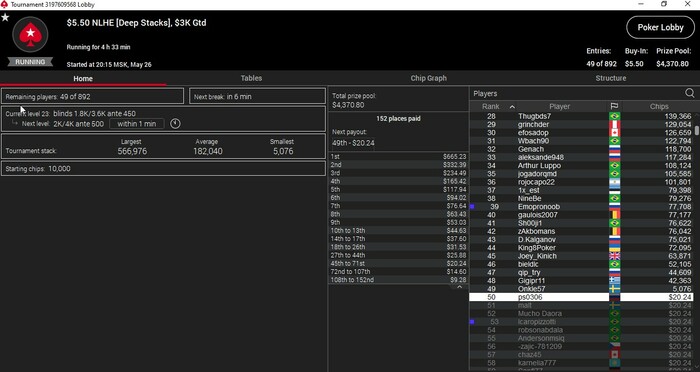Select player Mucho Daora row

point(581,313)
